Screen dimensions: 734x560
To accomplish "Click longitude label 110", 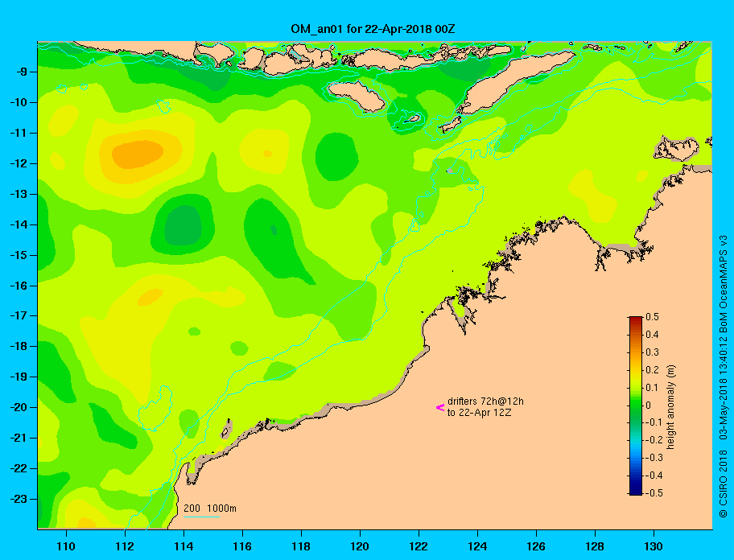I will (66, 546).
